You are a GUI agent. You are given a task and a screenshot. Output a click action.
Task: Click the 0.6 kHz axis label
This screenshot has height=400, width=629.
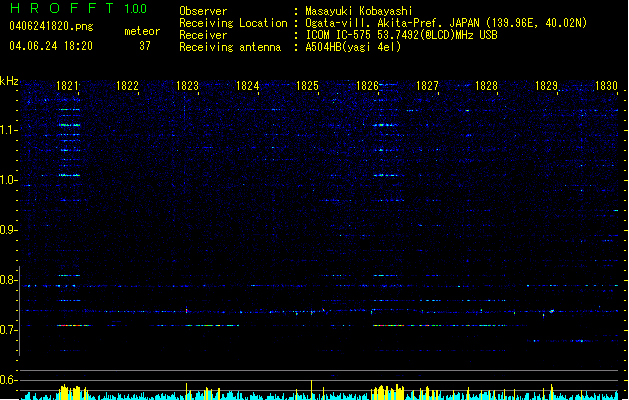click(x=9, y=380)
